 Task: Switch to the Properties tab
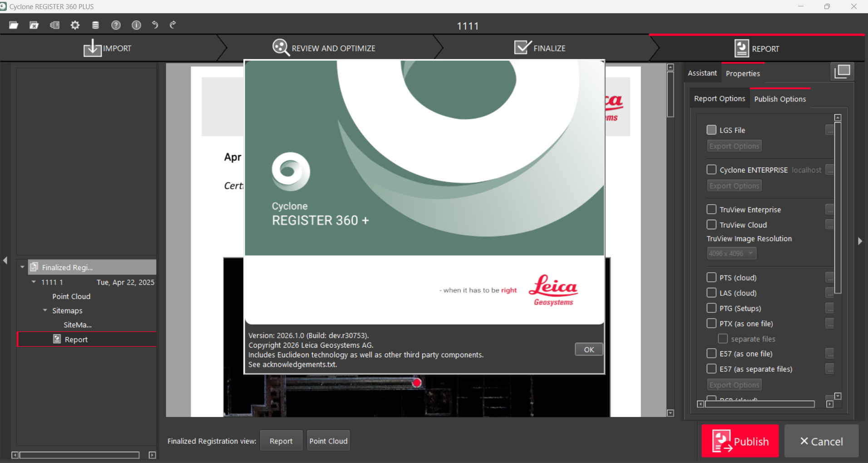(743, 74)
